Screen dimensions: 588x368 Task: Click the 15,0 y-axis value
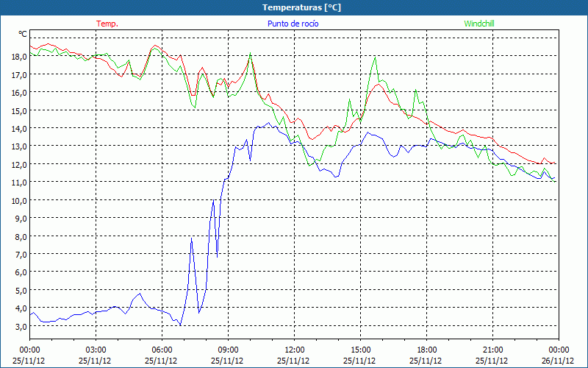20,111
